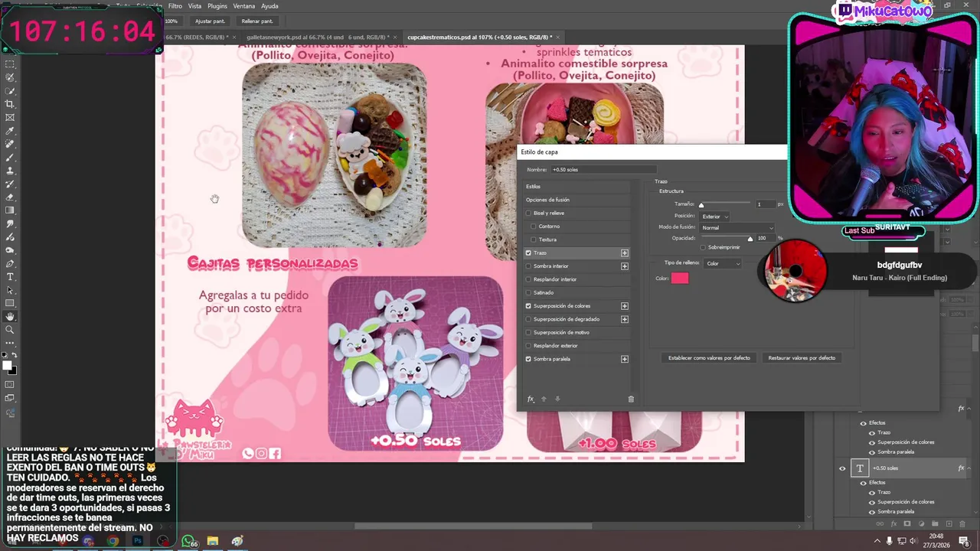Click Establecer como valores por defecto
The image size is (980, 551).
(709, 357)
